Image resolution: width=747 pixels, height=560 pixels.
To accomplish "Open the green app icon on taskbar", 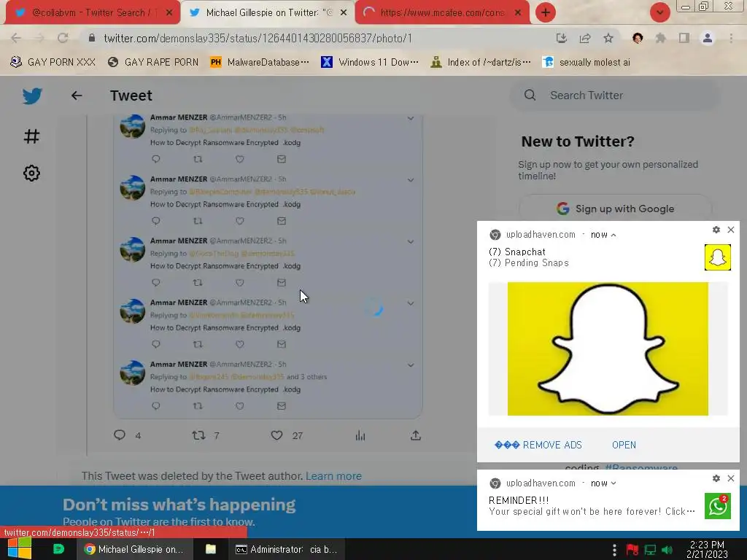I will (58, 549).
